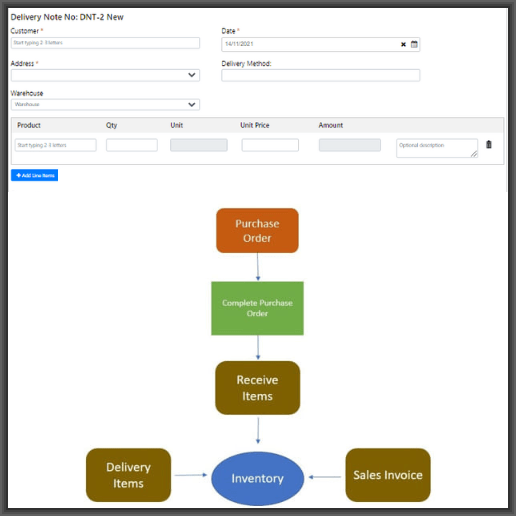This screenshot has width=516, height=516.
Task: Click the Product line item field
Action: click(x=56, y=145)
